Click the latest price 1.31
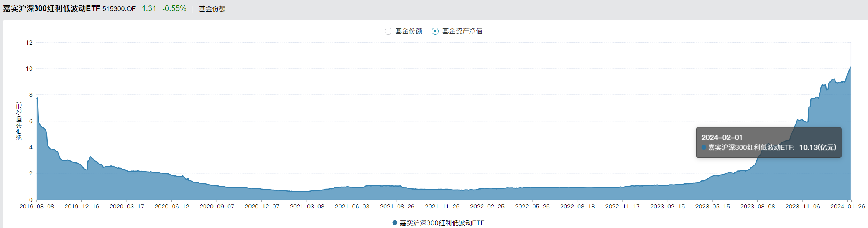 149,8
